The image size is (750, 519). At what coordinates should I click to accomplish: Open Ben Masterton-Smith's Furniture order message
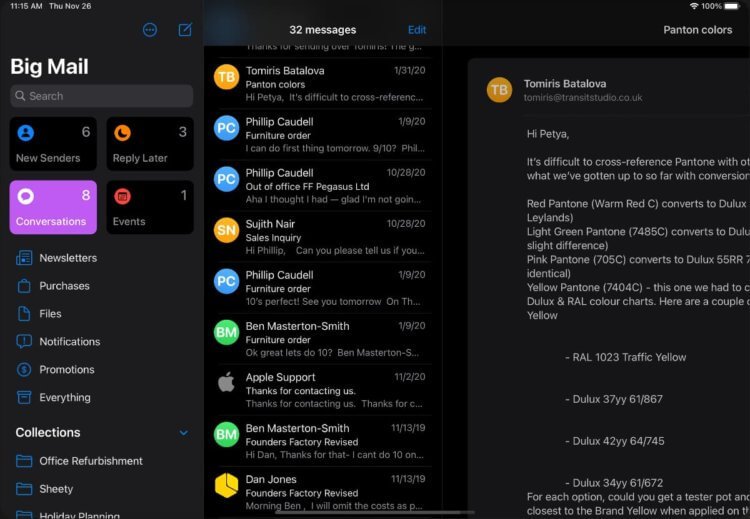(322, 340)
